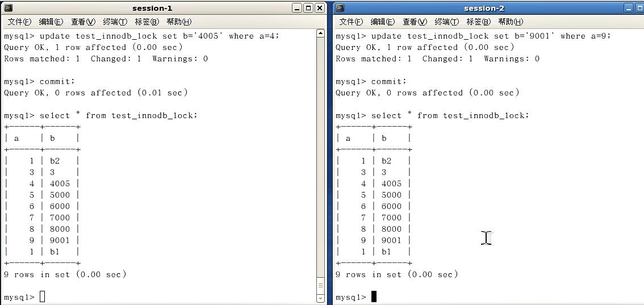Image resolution: width=644 pixels, height=305 pixels.
Task: Click value 7000 in session-1 table
Action: pos(60,218)
